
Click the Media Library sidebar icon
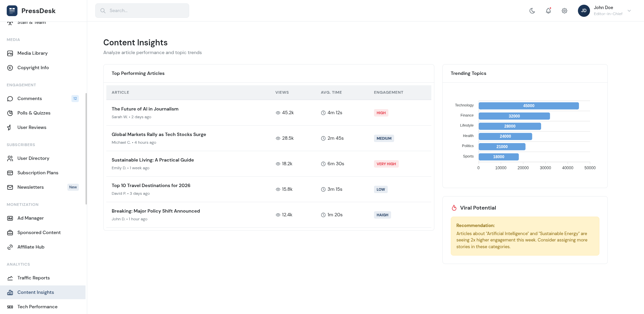(10, 53)
